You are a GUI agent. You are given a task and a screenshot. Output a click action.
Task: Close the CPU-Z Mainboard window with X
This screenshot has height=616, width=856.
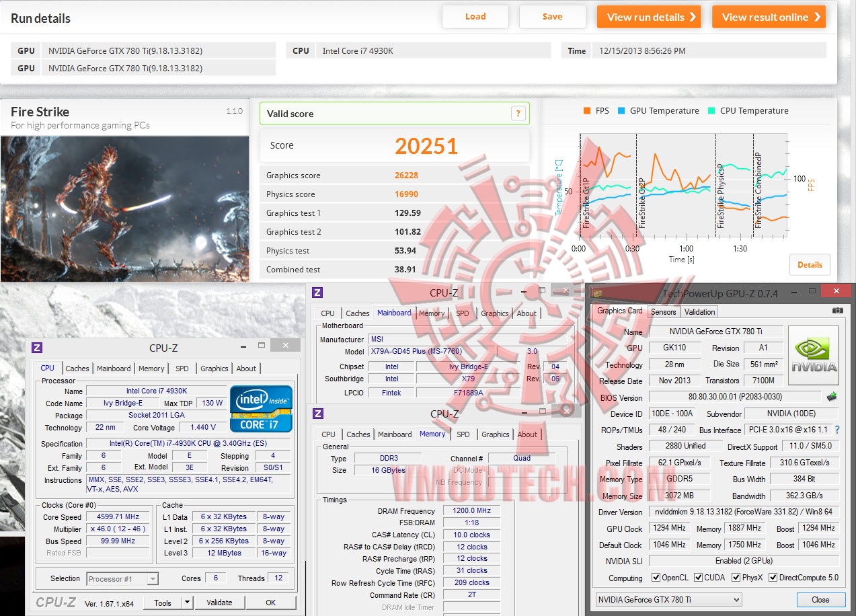566,290
